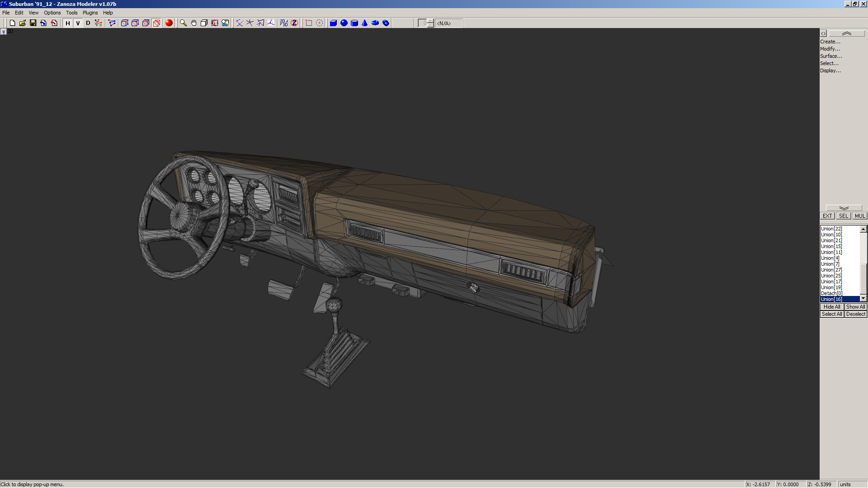Open the Options menu
Screen dimensions: 868x488
pyautogui.click(x=52, y=13)
